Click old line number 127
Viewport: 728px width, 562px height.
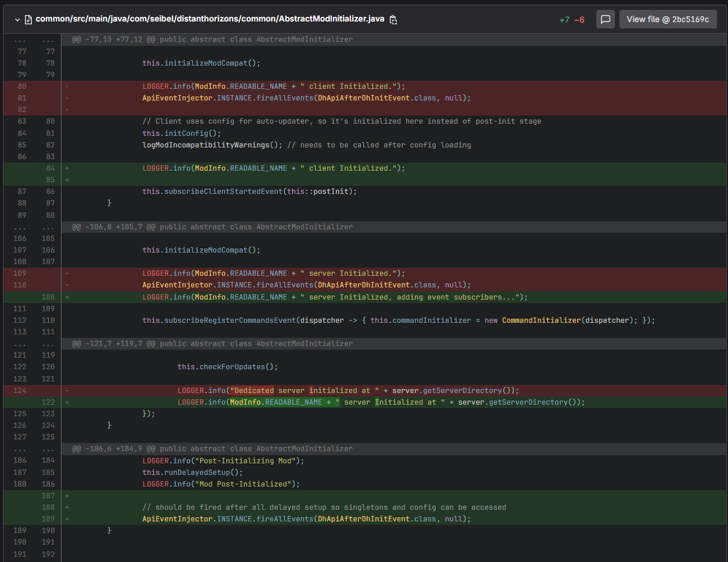point(20,437)
